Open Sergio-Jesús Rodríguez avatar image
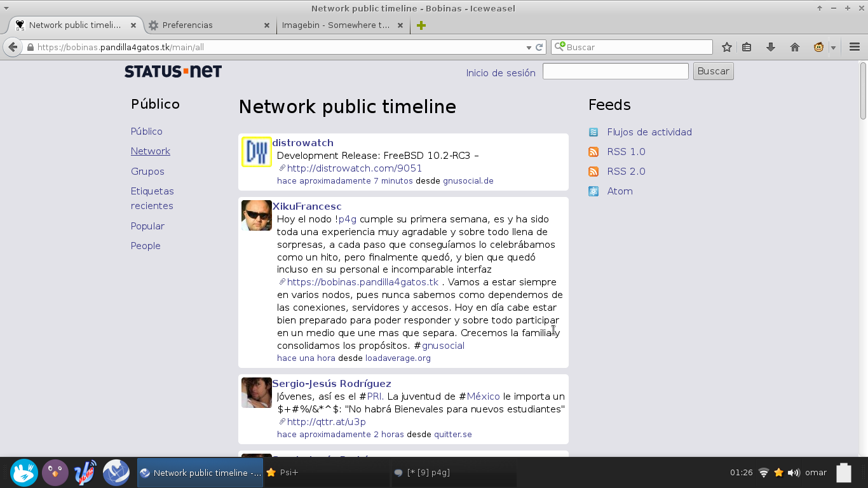Viewport: 868px width, 488px height. point(257,393)
